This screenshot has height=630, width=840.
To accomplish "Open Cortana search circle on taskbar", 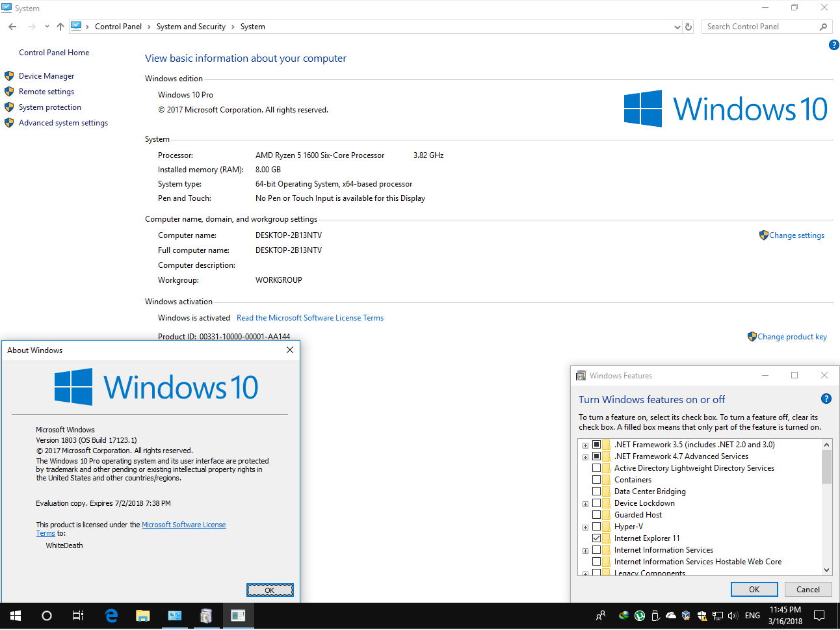I will 47,616.
